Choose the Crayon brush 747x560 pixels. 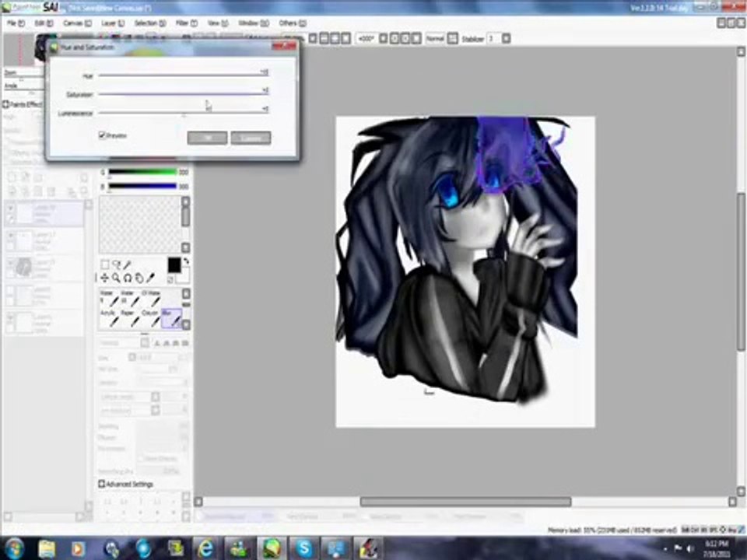click(x=150, y=319)
